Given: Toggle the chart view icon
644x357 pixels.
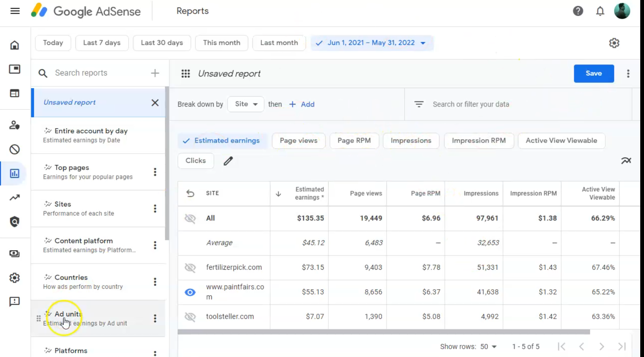Looking at the screenshot, I should pyautogui.click(x=626, y=161).
